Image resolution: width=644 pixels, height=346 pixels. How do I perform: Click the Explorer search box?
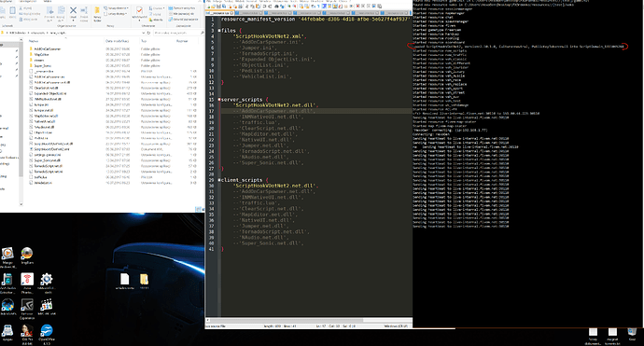pos(178,33)
